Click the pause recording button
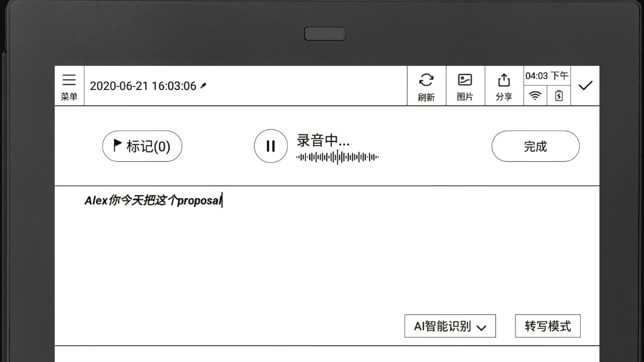 click(270, 146)
